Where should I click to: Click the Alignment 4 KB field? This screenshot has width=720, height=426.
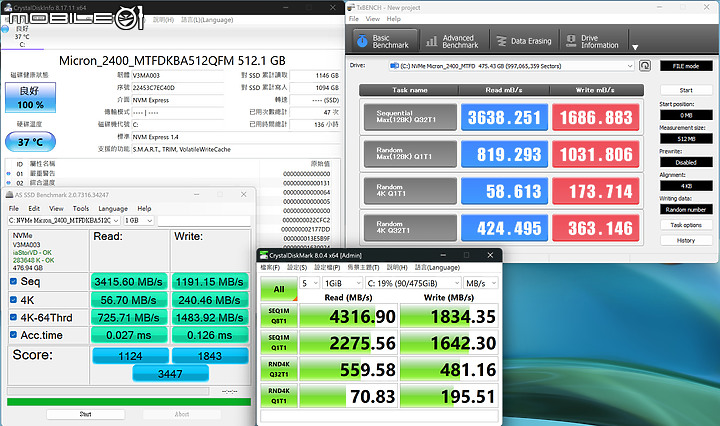click(686, 186)
